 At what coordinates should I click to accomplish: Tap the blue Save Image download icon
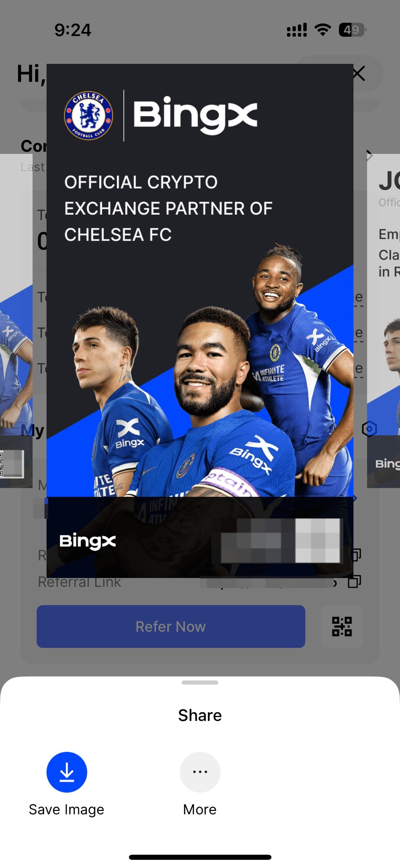pos(67,772)
